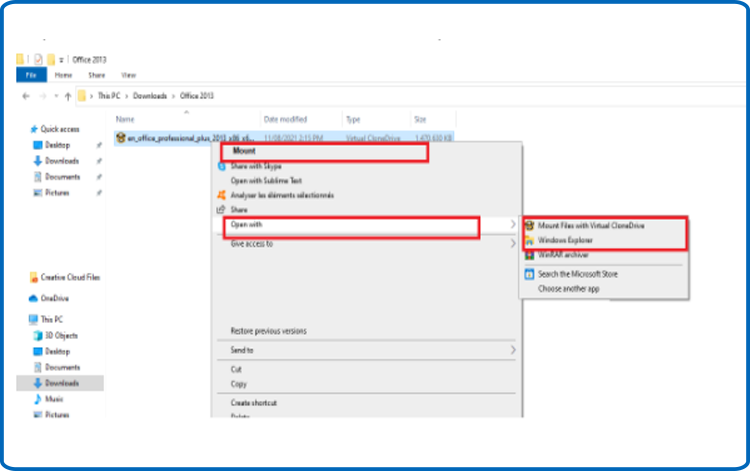Choose Mount Files with Virtual CloneDrive
Image resolution: width=750 pixels, height=471 pixels.
[x=591, y=226]
